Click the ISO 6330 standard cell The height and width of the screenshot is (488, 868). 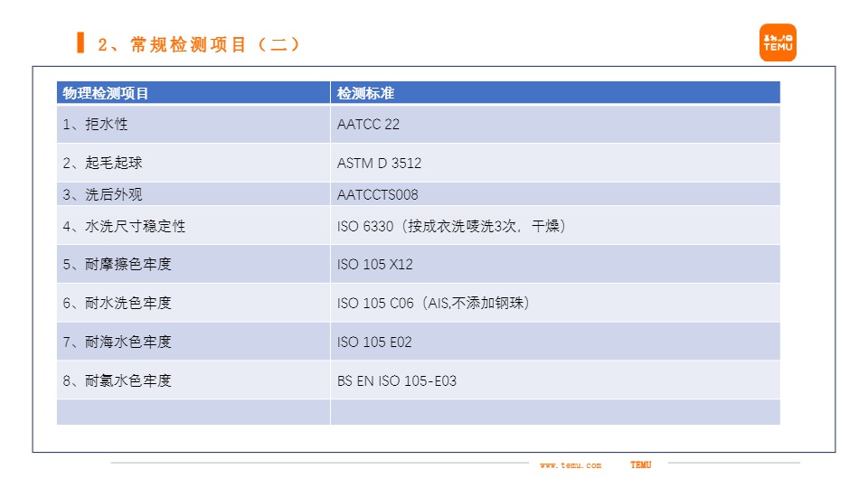451,226
